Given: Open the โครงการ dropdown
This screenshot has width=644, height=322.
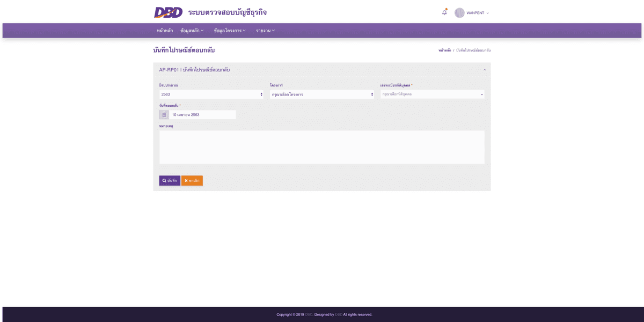Looking at the screenshot, I should (322, 94).
